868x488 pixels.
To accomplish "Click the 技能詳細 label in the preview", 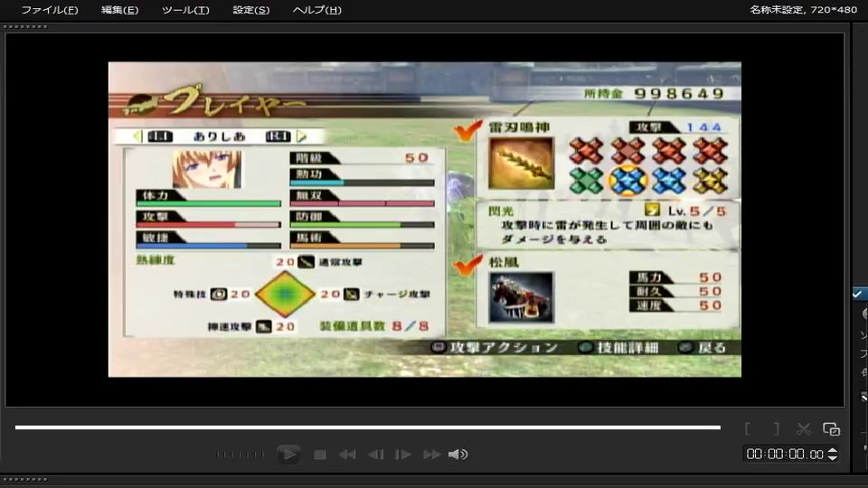I will (627, 347).
